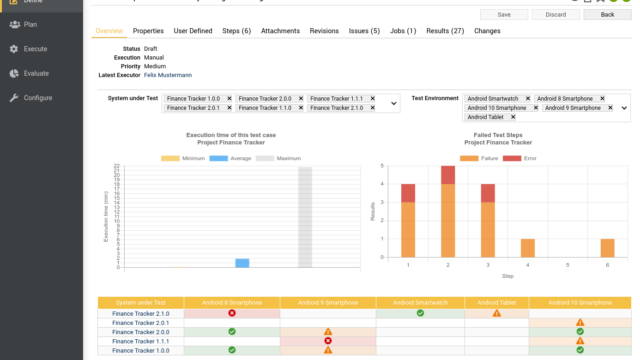
Task: Remove Finance Tracker 1.1.0 tag
Action: click(x=301, y=108)
